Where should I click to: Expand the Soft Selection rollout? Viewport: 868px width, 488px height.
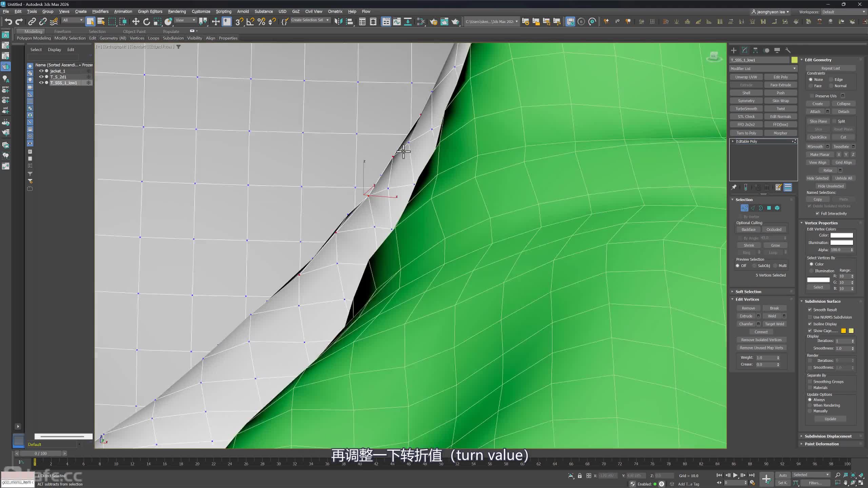pyautogui.click(x=732, y=292)
